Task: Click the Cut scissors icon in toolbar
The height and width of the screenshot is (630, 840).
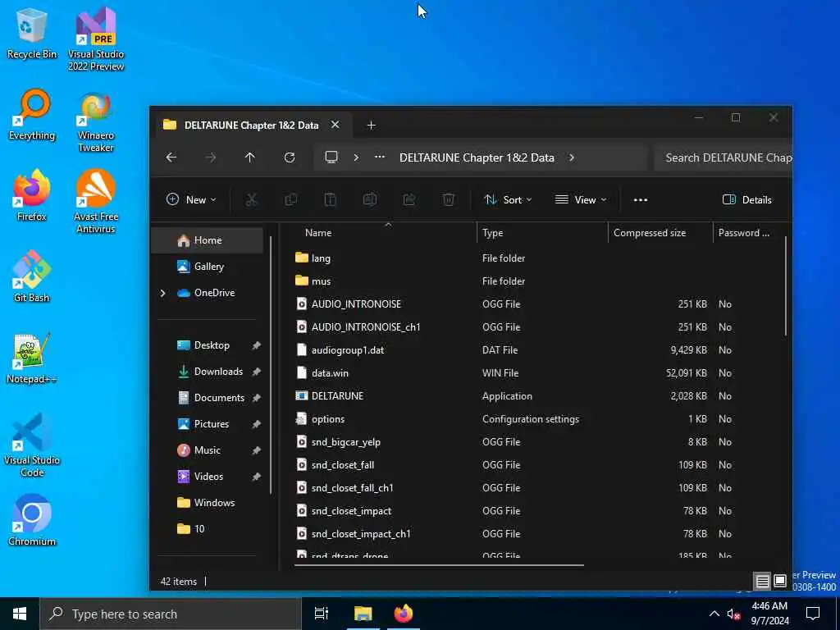Action: tap(251, 200)
